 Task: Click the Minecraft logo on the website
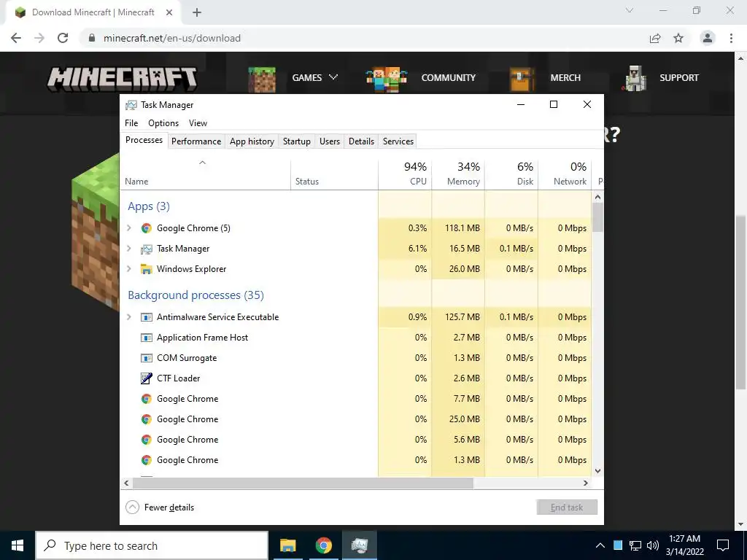[x=122, y=79]
